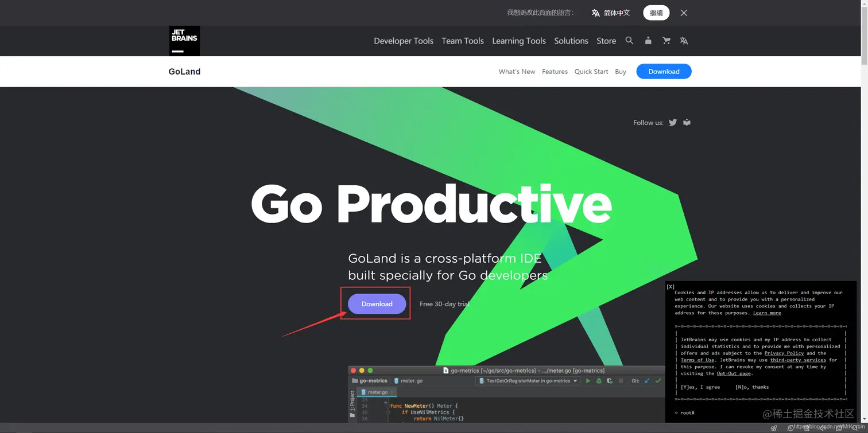Go to Buy page
Viewport: 868px width, 433px height.
[x=621, y=72]
